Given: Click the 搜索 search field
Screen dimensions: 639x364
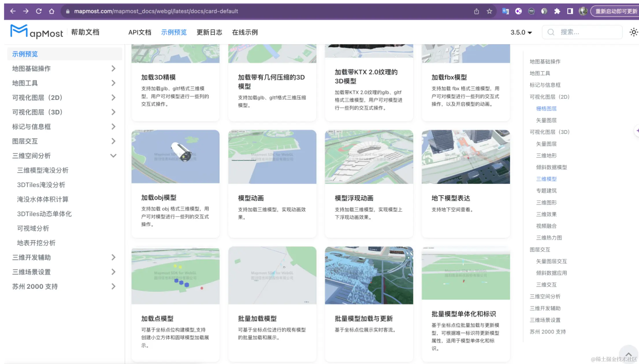Looking at the screenshot, I should pos(582,32).
